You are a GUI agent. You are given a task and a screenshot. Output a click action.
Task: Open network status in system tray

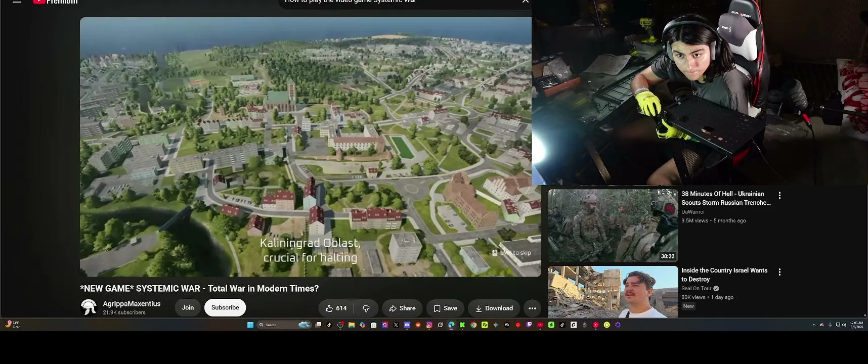point(838,325)
